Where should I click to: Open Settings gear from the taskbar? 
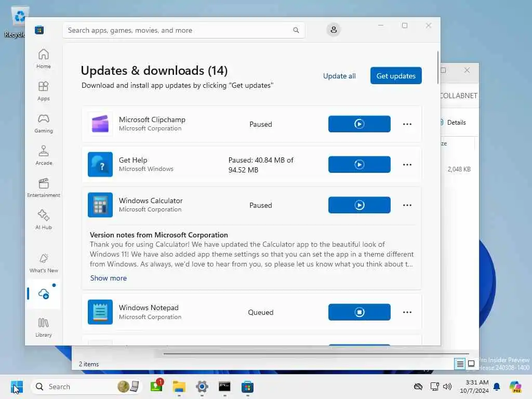click(202, 387)
